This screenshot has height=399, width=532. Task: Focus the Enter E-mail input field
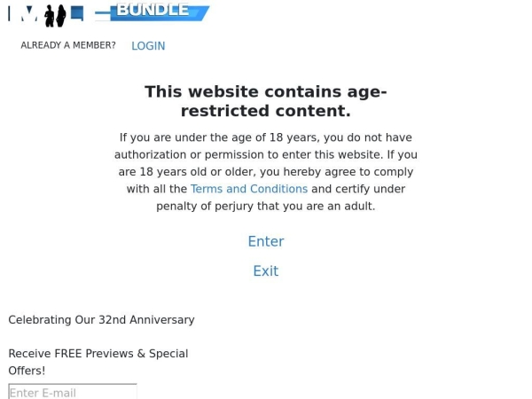click(x=73, y=392)
